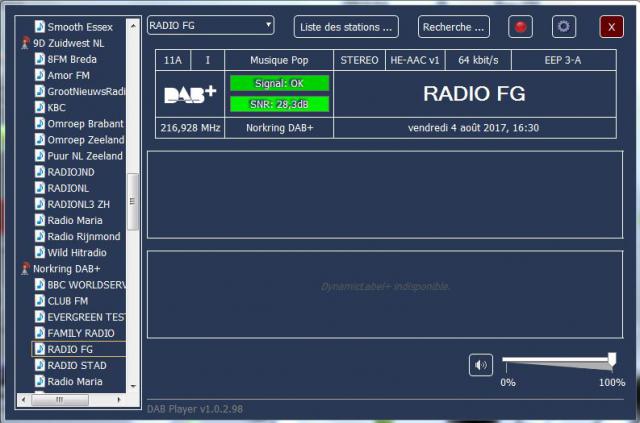Select Omroep Zeeland station
This screenshot has width=640, height=423.
click(x=86, y=140)
